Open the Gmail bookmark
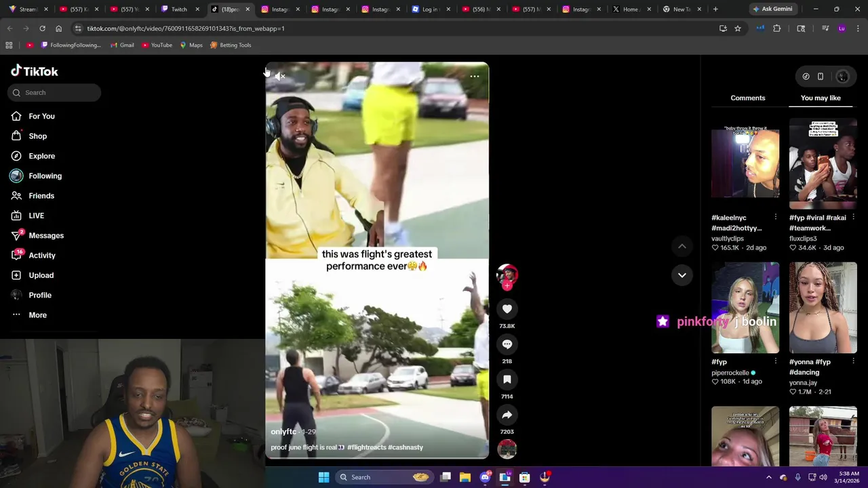 [x=121, y=45]
